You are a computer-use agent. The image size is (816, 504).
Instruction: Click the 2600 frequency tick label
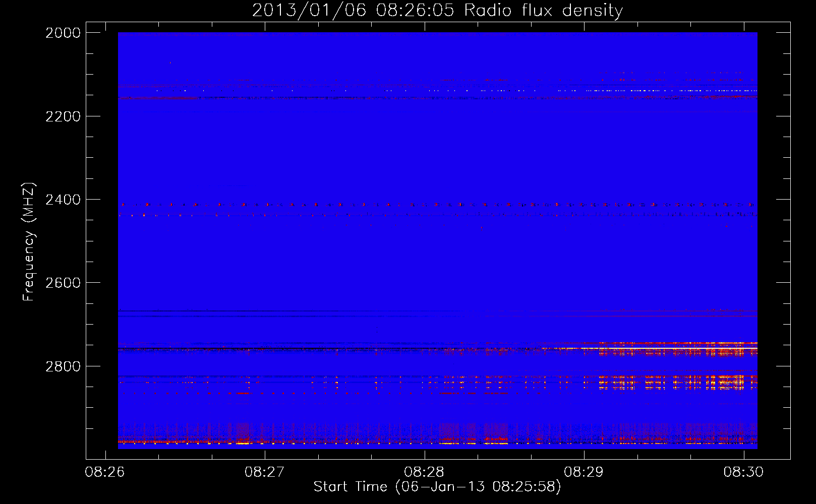tap(63, 283)
